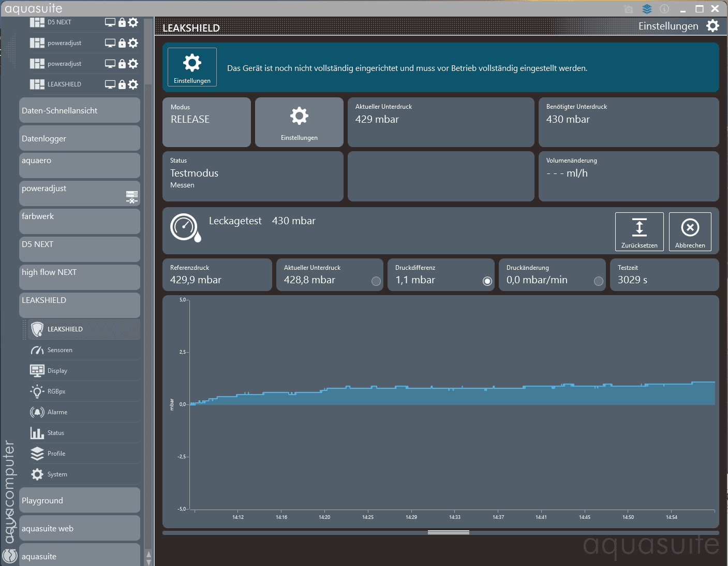This screenshot has height=566, width=728.
Task: Open Profile layers page in sidebar
Action: [83, 454]
